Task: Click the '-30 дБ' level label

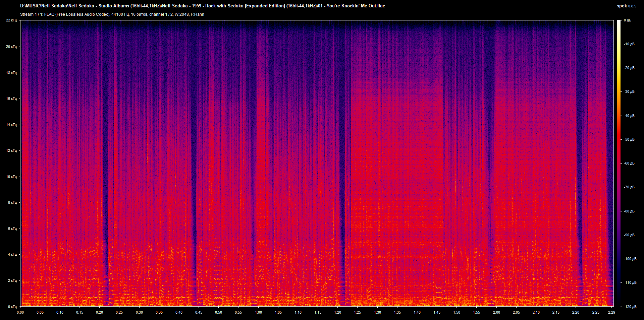Action: point(629,91)
